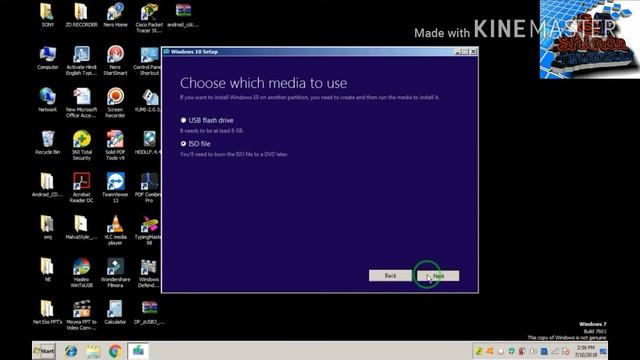The image size is (640, 360).
Task: Open Internet Explorer from taskbar
Action: pos(71,351)
